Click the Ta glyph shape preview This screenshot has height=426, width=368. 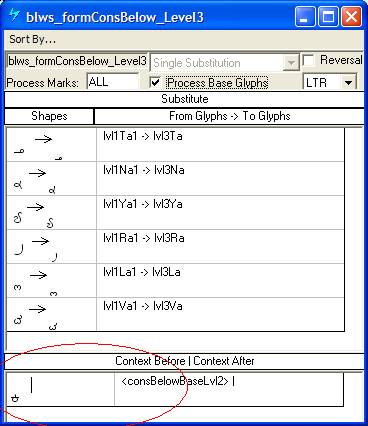(52, 145)
